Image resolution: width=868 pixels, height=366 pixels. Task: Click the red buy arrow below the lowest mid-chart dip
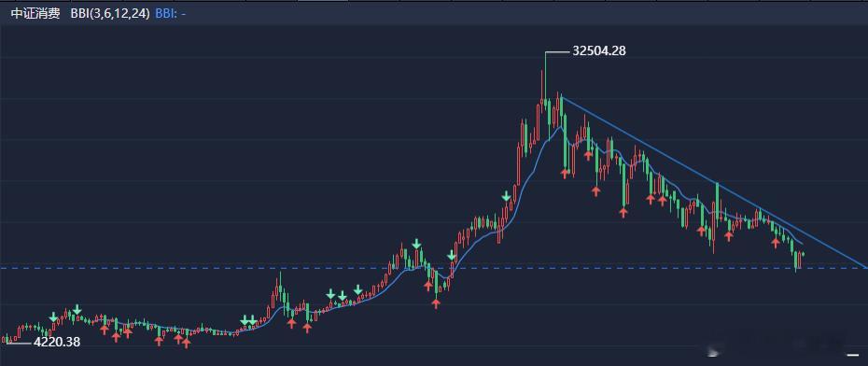(436, 303)
